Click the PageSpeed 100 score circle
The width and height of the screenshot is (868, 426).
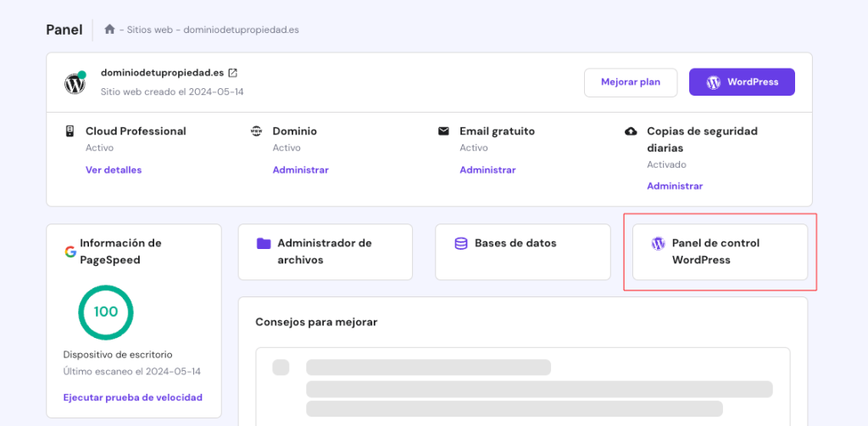click(106, 312)
